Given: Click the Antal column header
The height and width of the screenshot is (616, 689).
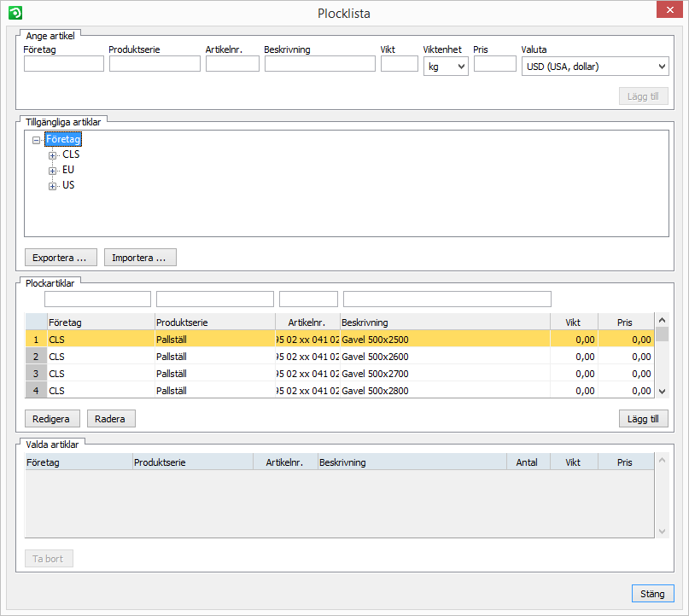Looking at the screenshot, I should tap(528, 462).
